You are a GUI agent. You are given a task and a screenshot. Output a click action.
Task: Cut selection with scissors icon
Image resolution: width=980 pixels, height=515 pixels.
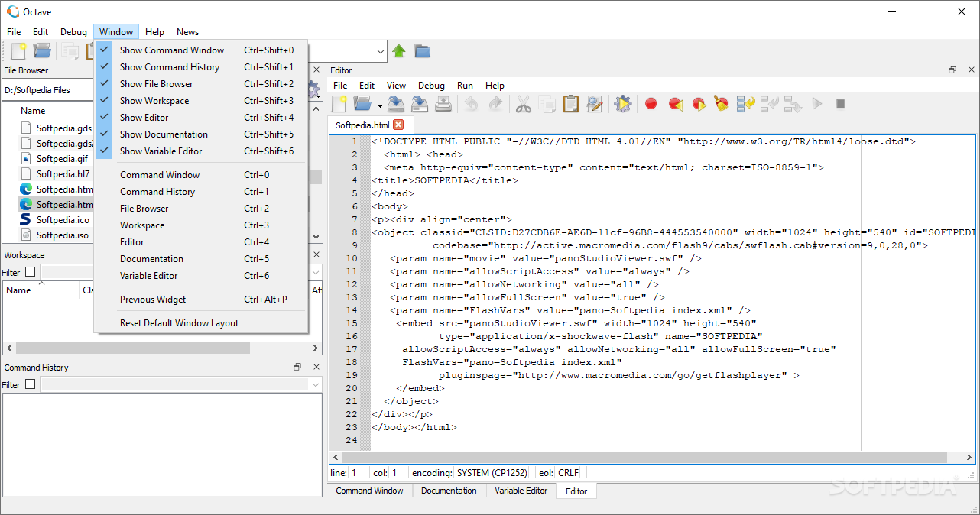(524, 104)
